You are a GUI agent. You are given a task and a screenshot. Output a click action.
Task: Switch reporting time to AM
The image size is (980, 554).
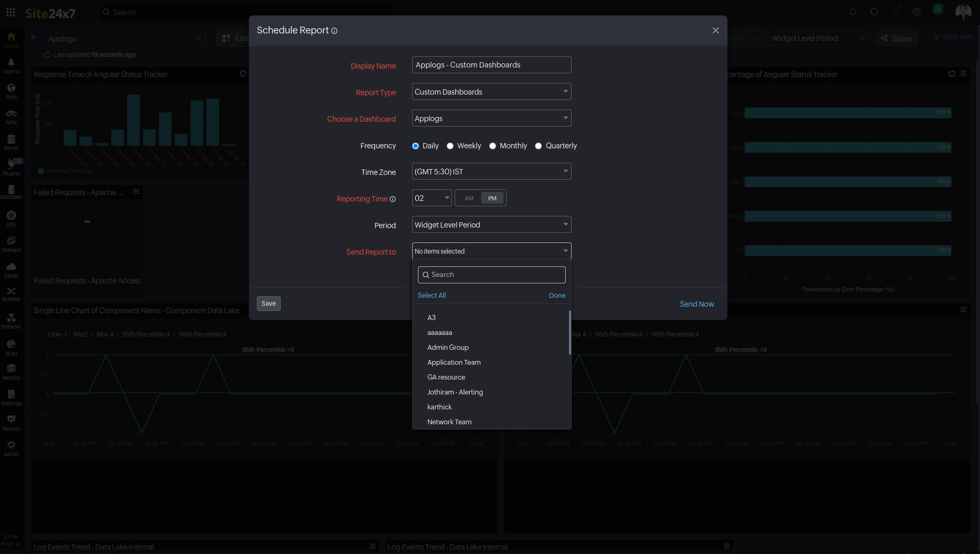click(x=469, y=198)
